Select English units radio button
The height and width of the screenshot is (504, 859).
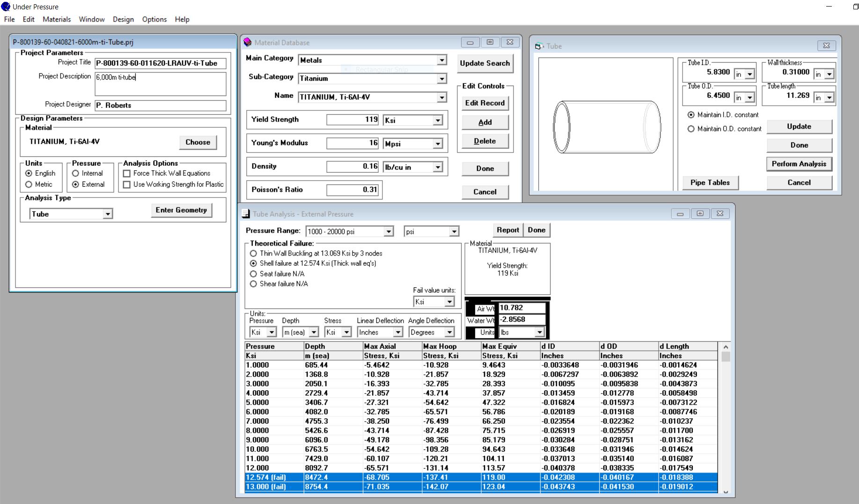pyautogui.click(x=29, y=173)
